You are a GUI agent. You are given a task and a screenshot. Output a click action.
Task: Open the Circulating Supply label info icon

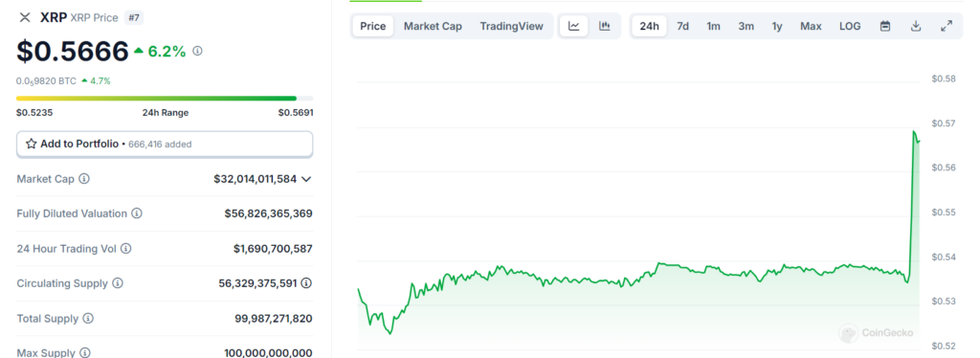coord(118,283)
